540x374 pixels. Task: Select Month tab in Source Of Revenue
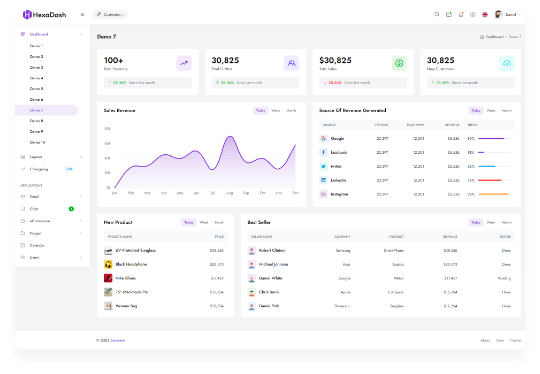click(507, 111)
